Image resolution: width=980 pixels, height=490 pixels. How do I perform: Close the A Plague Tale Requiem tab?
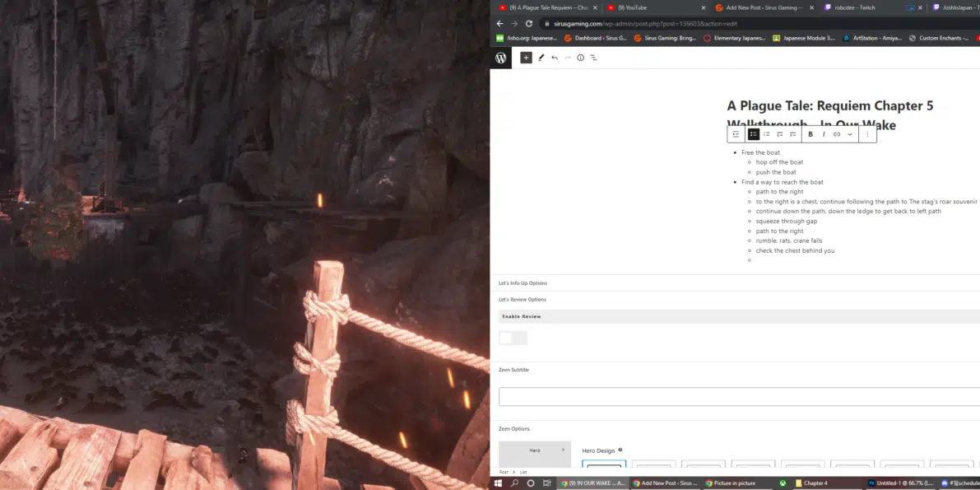[595, 7]
